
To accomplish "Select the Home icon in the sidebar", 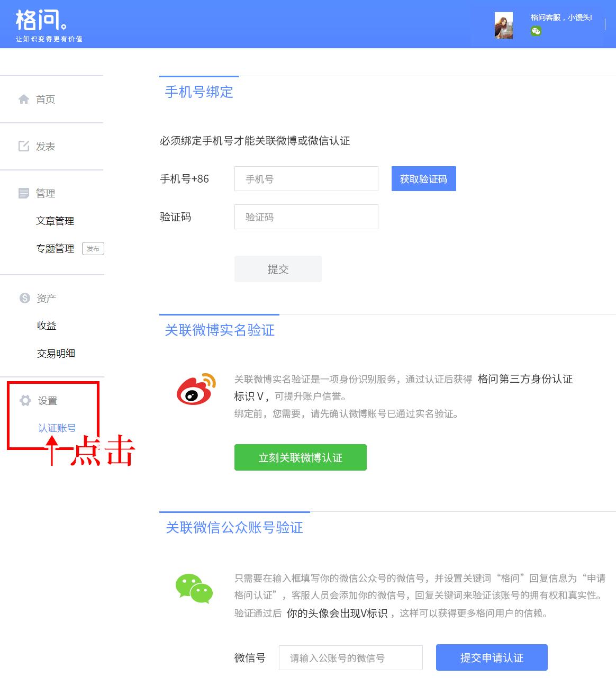I will click(23, 98).
